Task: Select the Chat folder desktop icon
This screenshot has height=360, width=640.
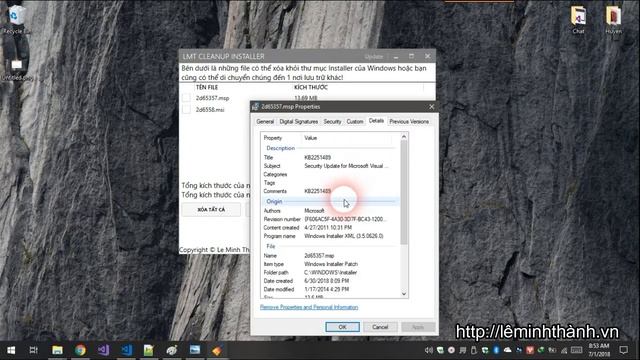Action: point(578,20)
